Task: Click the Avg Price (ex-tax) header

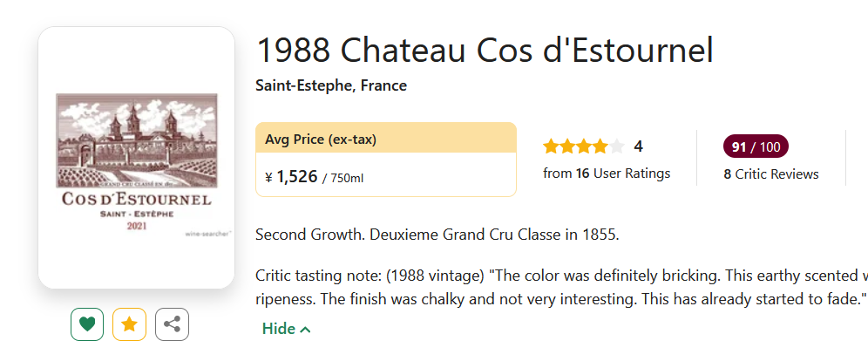Action: pyautogui.click(x=321, y=140)
